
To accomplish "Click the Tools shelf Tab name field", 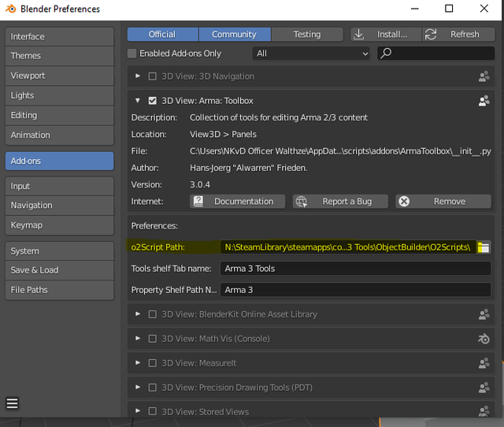I will 355,269.
